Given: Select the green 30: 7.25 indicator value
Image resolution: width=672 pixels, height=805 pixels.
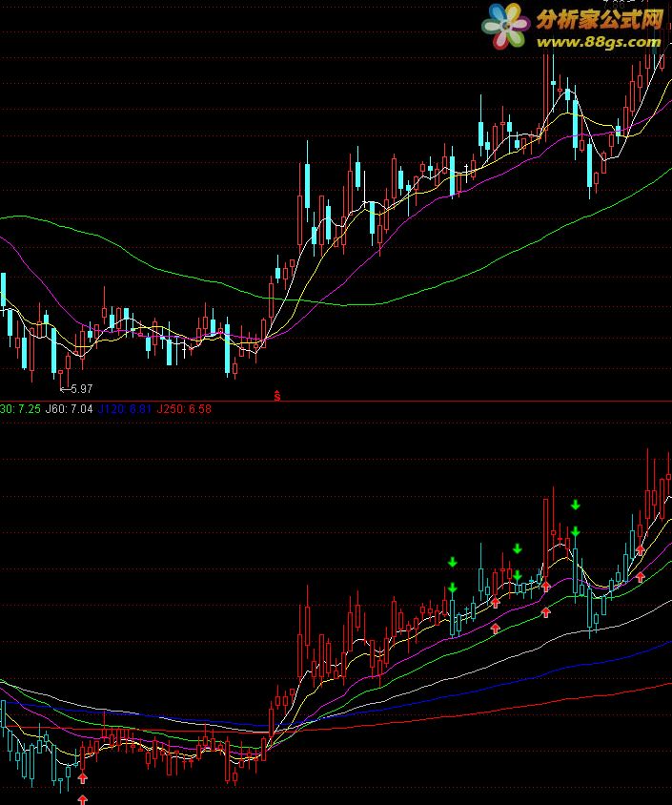Looking at the screenshot, I should click(x=20, y=409).
